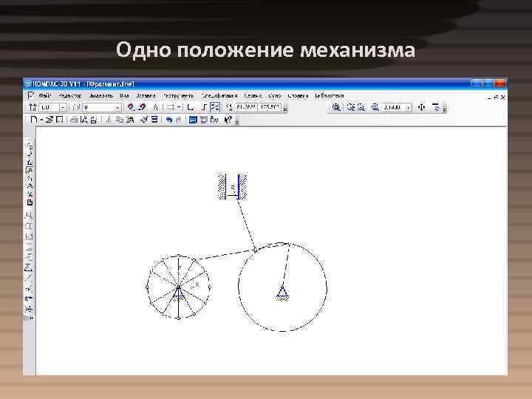Open the Вид menu

coord(124,95)
